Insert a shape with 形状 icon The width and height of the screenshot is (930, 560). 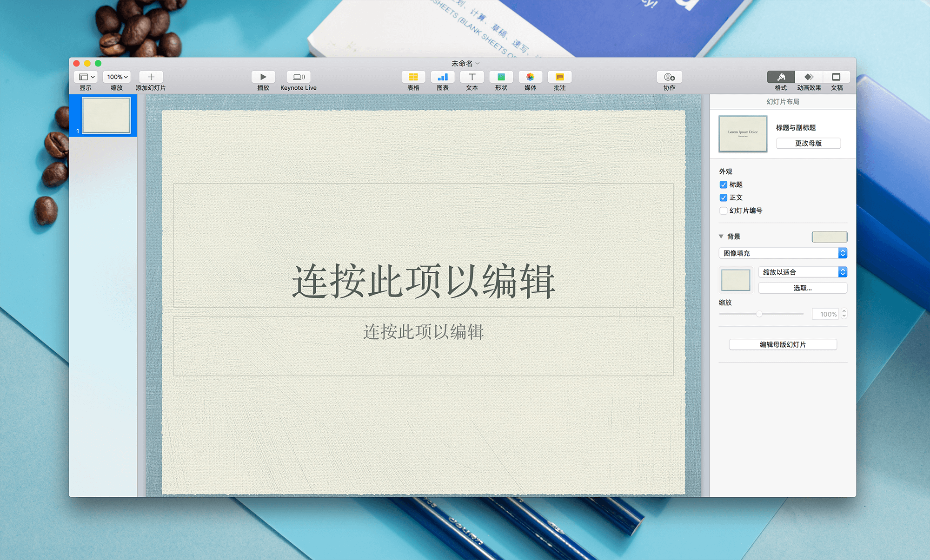(x=501, y=77)
